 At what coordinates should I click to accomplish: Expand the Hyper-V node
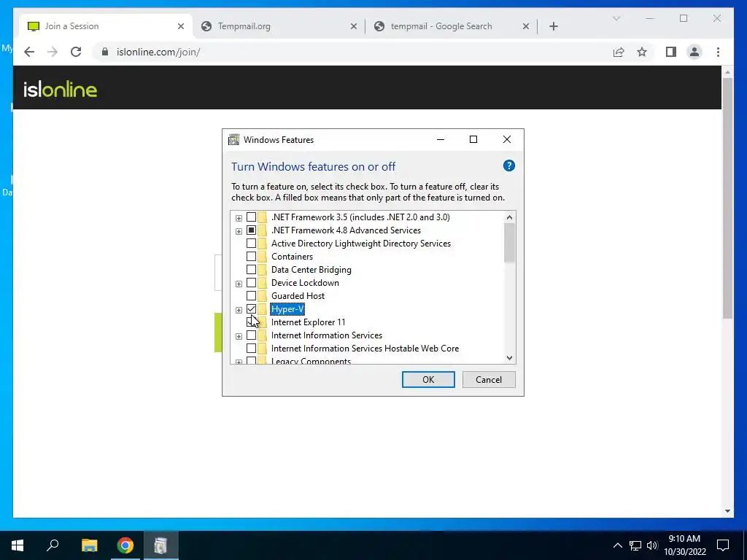pos(239,310)
